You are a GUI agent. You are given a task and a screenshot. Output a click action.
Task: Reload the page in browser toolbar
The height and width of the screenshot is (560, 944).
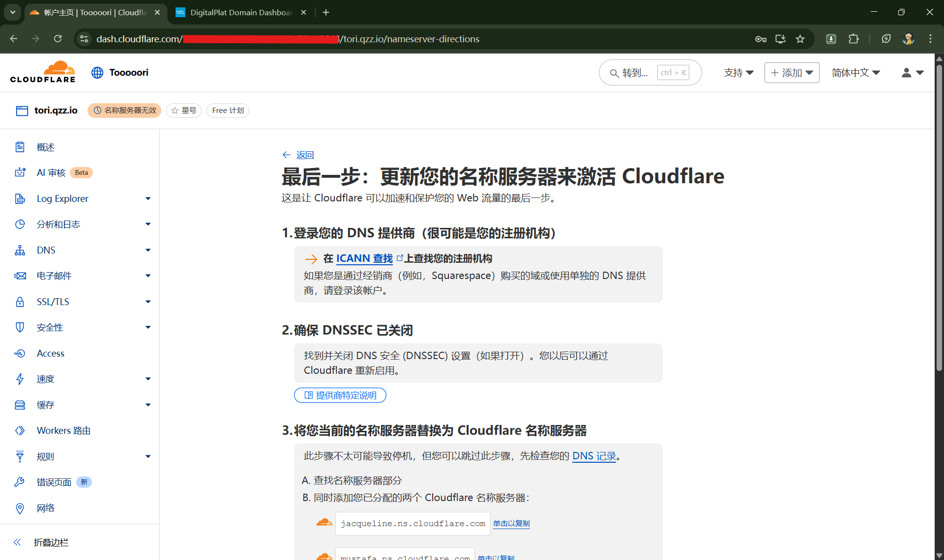point(58,39)
